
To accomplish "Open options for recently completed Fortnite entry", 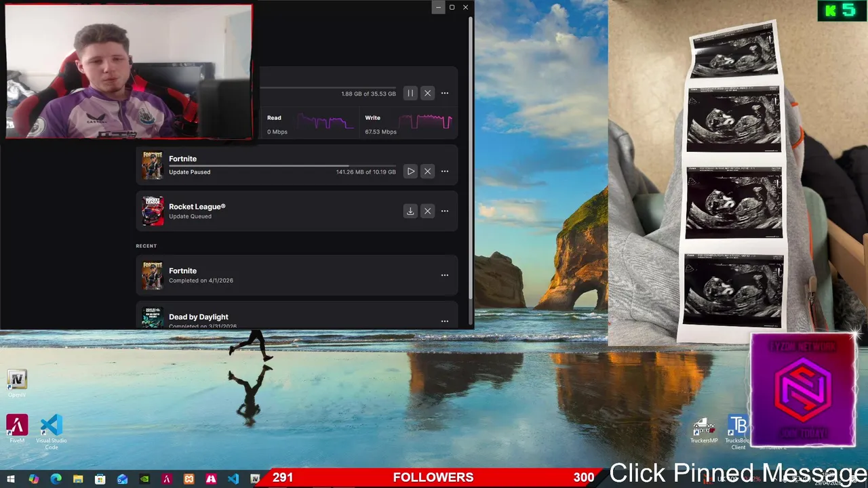I will [x=445, y=275].
